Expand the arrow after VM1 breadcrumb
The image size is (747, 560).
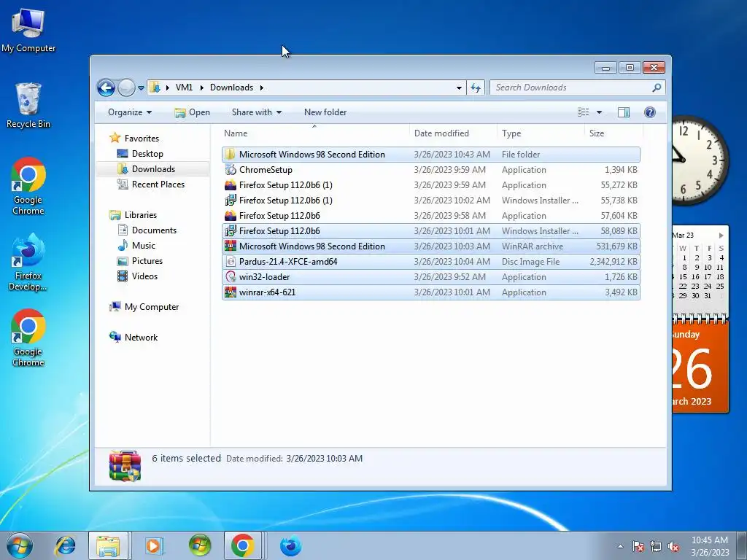coord(201,87)
